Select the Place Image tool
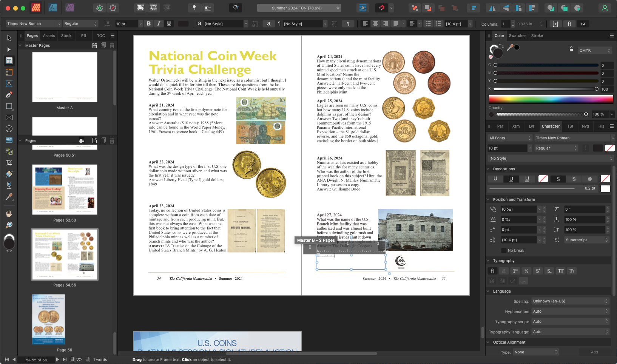This screenshot has width=617, height=364. [x=9, y=140]
